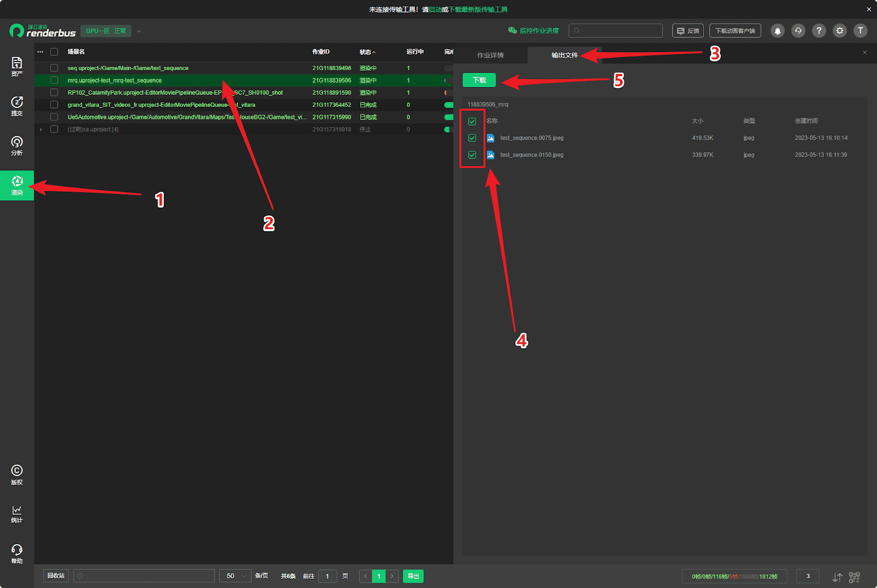
Task: Toggle the select-all jobs checkbox in header
Action: coord(54,52)
